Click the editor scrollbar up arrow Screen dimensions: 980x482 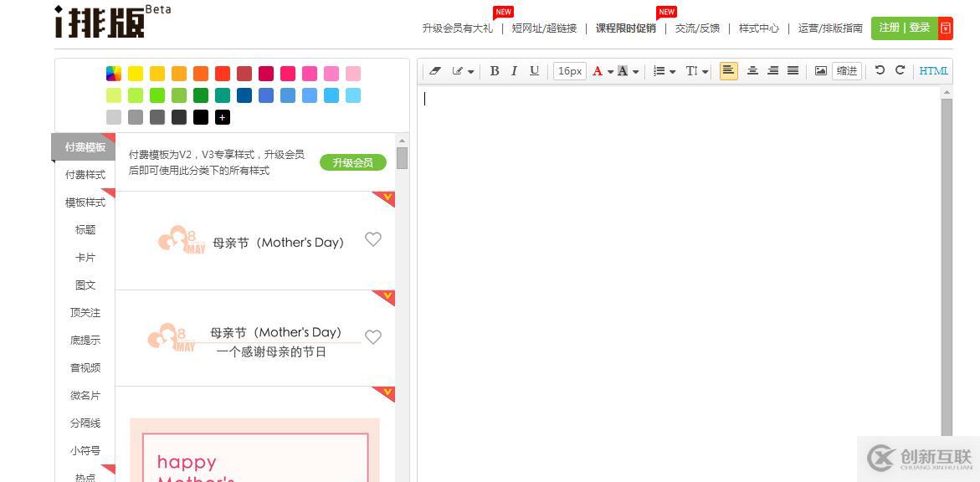pos(947,92)
